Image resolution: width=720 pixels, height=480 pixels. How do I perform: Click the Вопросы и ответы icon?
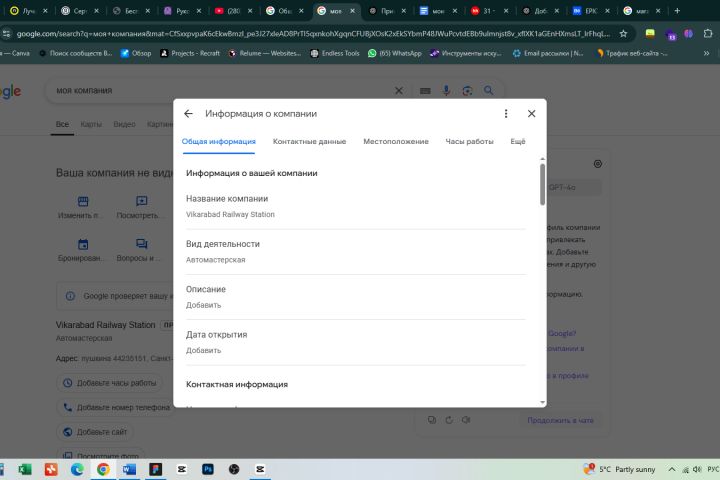point(141,244)
